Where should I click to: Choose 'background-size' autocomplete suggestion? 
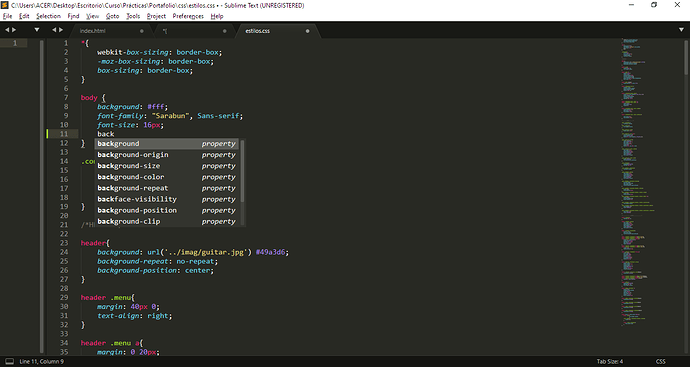pos(167,166)
